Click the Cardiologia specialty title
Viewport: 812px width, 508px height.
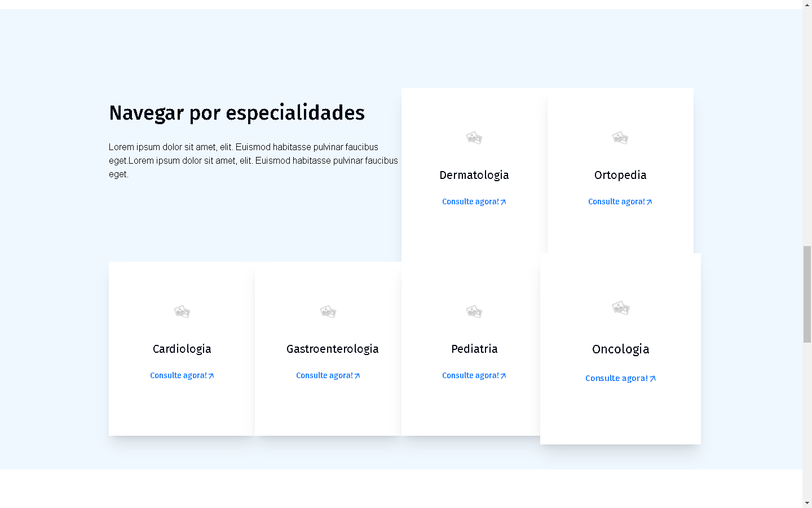click(x=182, y=349)
